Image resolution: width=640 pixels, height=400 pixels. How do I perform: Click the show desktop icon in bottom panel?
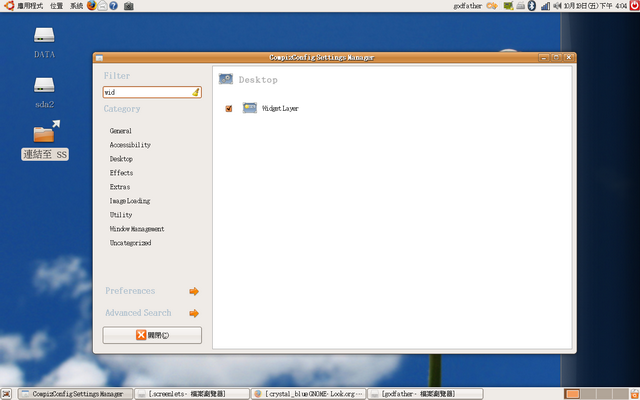[x=7, y=394]
